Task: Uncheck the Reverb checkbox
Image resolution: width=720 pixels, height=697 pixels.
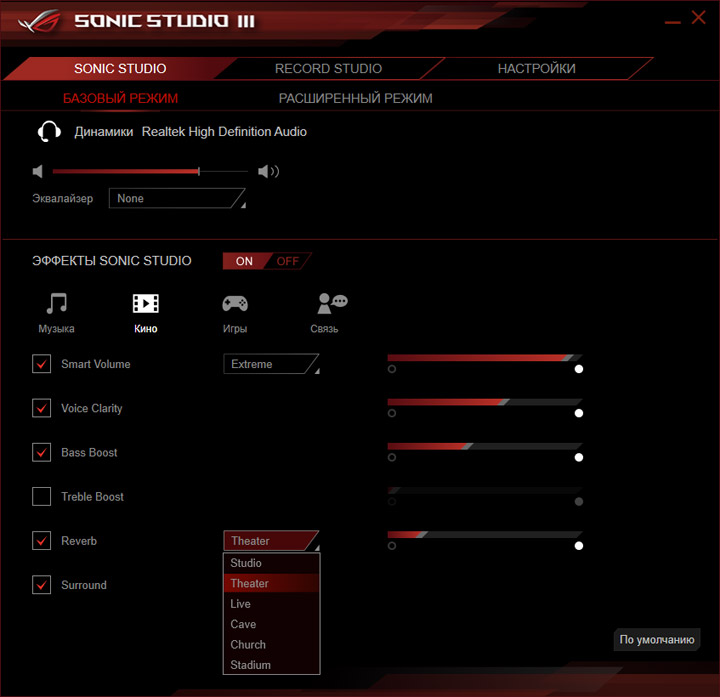Action: pyautogui.click(x=41, y=541)
